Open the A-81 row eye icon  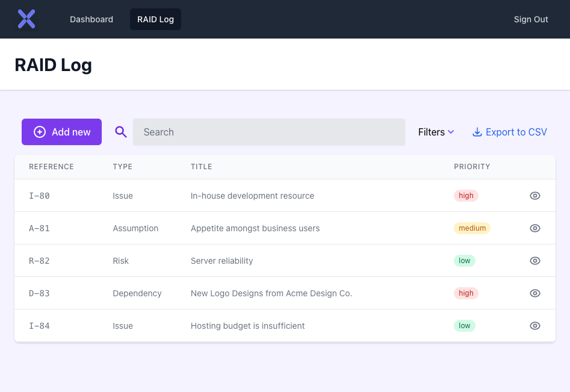click(534, 228)
